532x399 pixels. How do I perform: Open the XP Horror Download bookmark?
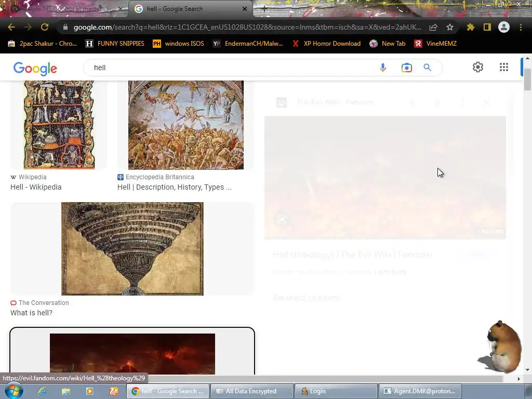click(326, 44)
